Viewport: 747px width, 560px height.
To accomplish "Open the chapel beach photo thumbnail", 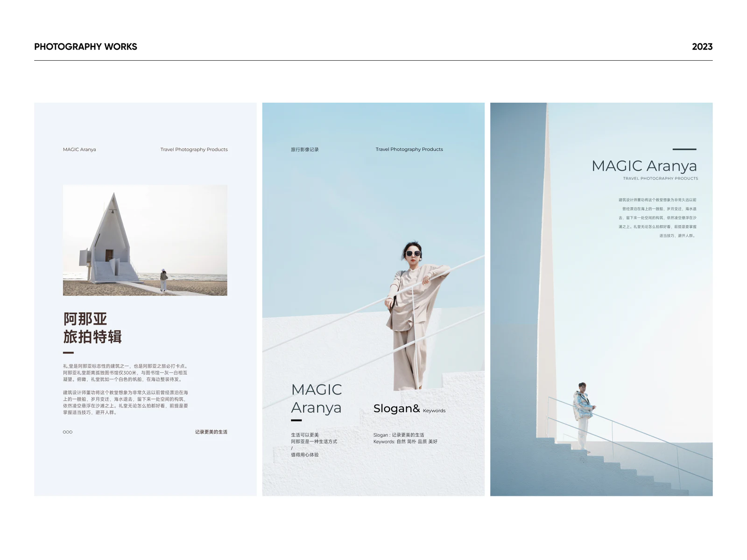I will click(145, 240).
